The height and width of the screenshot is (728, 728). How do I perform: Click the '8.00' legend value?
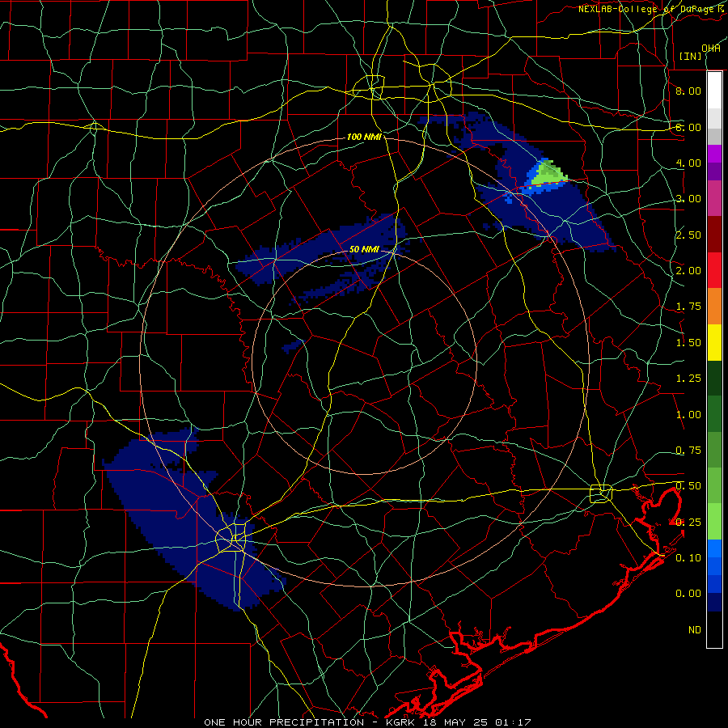click(688, 91)
